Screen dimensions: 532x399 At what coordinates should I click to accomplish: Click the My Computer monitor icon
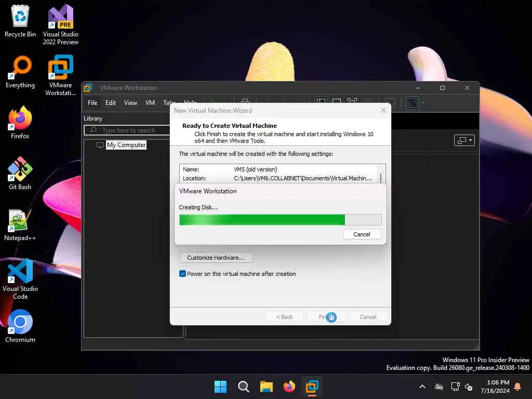(100, 145)
